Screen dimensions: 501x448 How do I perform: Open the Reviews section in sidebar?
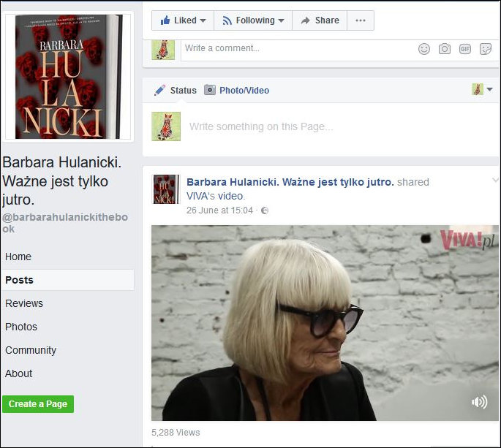click(24, 303)
